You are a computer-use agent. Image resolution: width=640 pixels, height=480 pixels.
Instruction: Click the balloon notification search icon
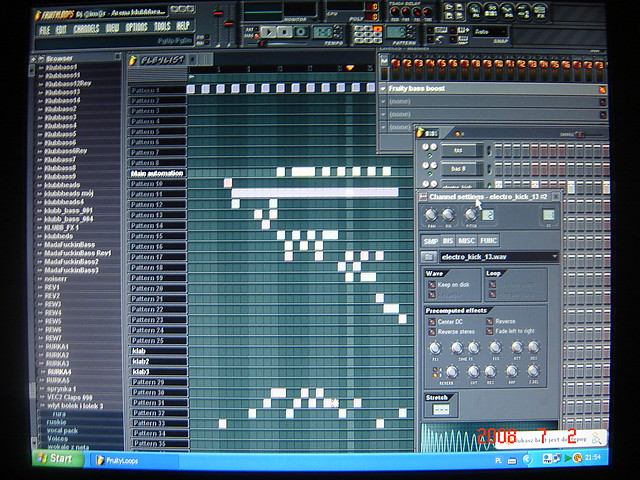(596, 439)
